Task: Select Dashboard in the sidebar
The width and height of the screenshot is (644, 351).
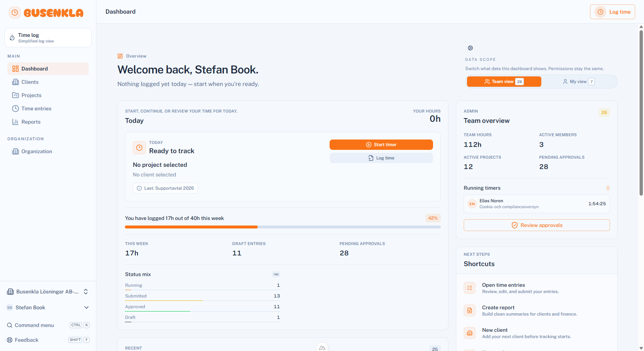Action: click(48, 69)
